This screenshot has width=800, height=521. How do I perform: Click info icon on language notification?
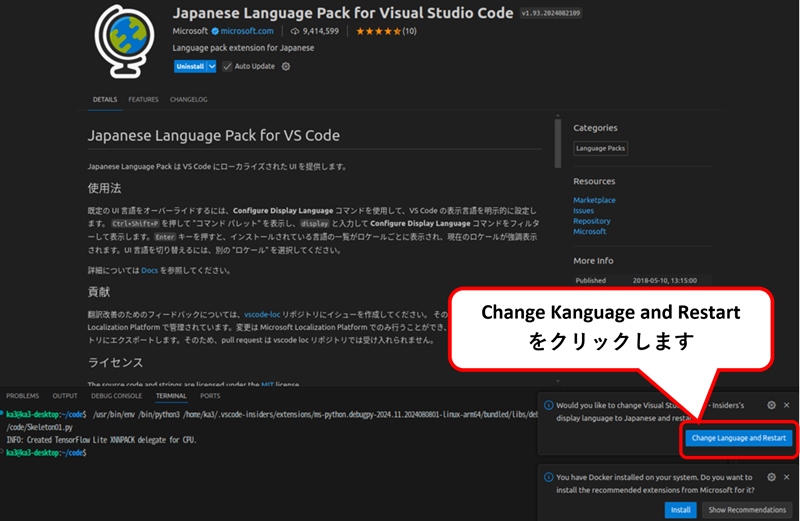pyautogui.click(x=548, y=405)
